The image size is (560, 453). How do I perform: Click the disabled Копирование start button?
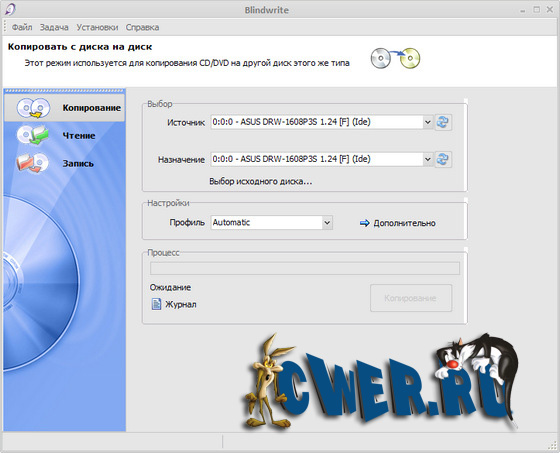click(x=411, y=298)
